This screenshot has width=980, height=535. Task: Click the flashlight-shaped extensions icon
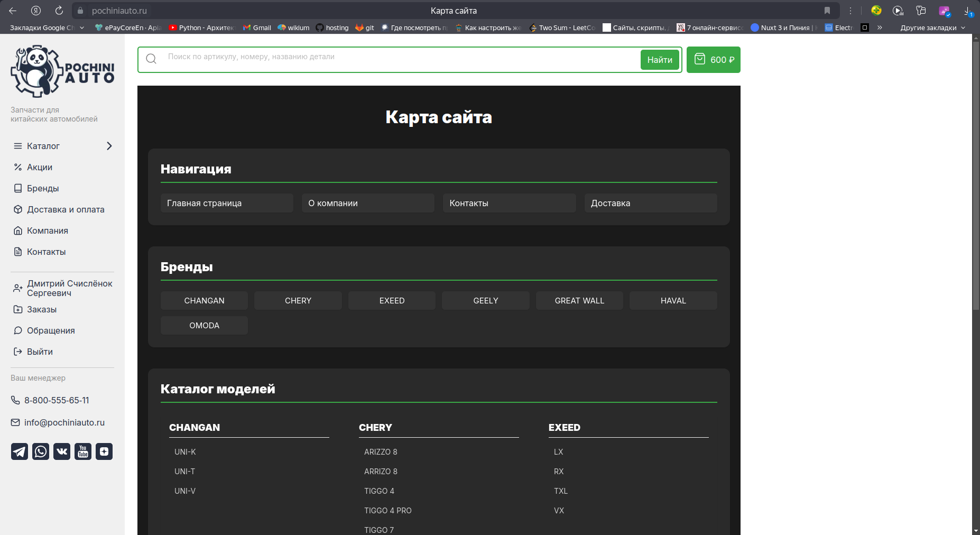(x=921, y=11)
